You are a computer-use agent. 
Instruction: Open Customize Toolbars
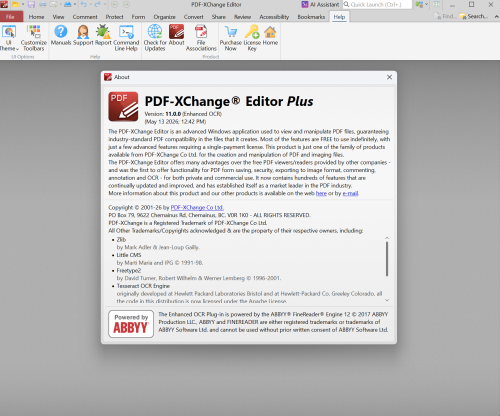pyautogui.click(x=34, y=38)
